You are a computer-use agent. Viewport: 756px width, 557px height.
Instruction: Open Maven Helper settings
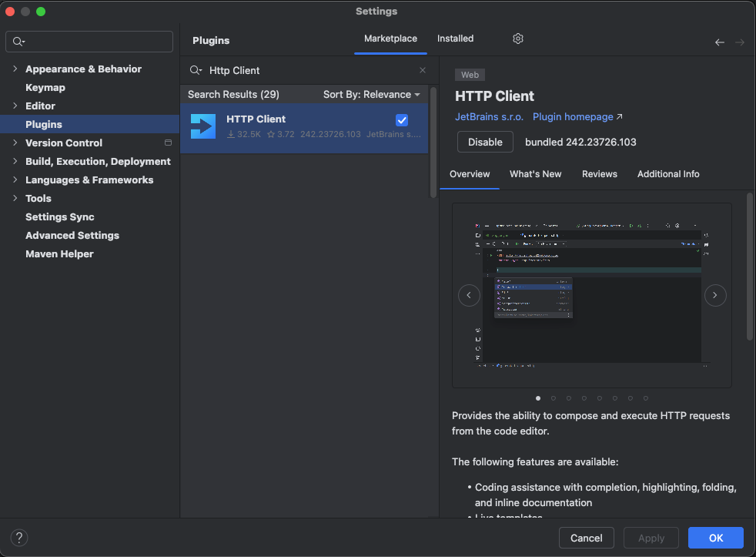(x=59, y=253)
